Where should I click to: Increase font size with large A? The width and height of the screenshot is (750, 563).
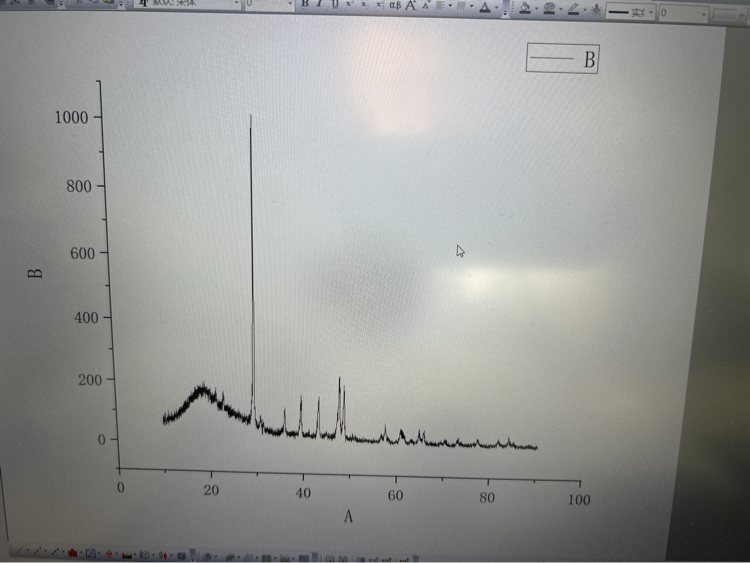coord(411,5)
